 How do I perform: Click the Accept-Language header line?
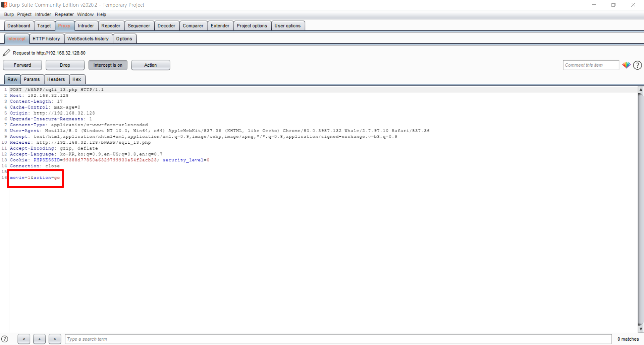pyautogui.click(x=86, y=154)
